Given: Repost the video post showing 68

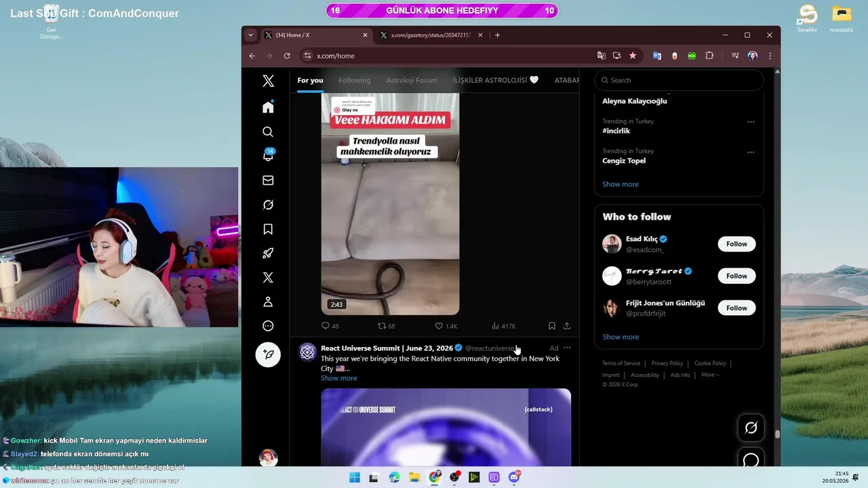Looking at the screenshot, I should coord(386,326).
